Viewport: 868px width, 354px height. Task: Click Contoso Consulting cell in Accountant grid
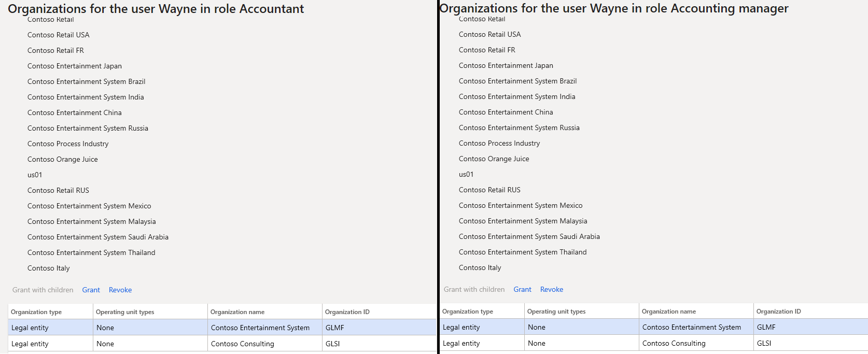click(264, 344)
